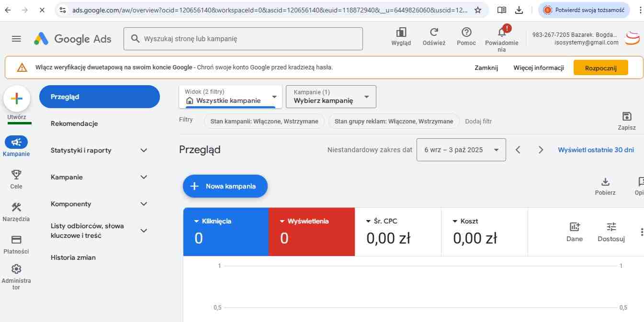Open Narzędzia tools in sidebar
This screenshot has height=322, width=644.
pyautogui.click(x=16, y=207)
